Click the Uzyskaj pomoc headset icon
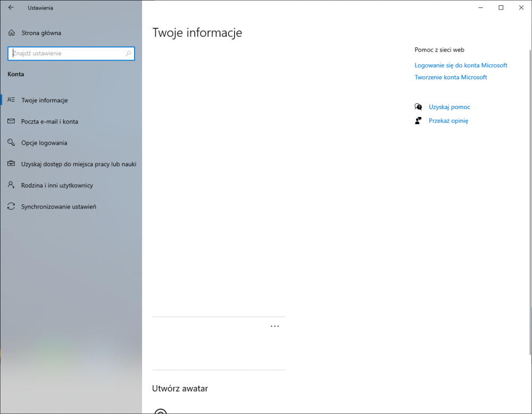This screenshot has width=532, height=414. tap(419, 106)
